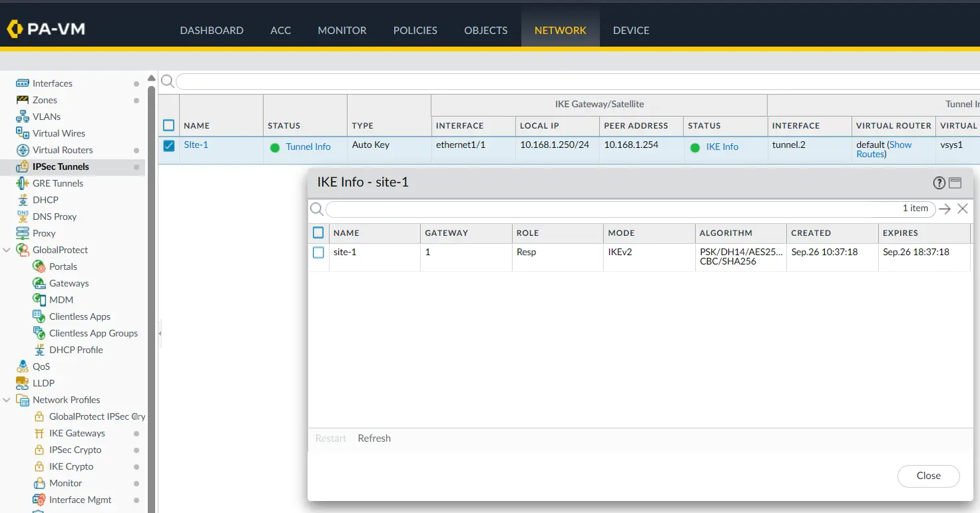Click the Virtual Routers icon

point(23,150)
